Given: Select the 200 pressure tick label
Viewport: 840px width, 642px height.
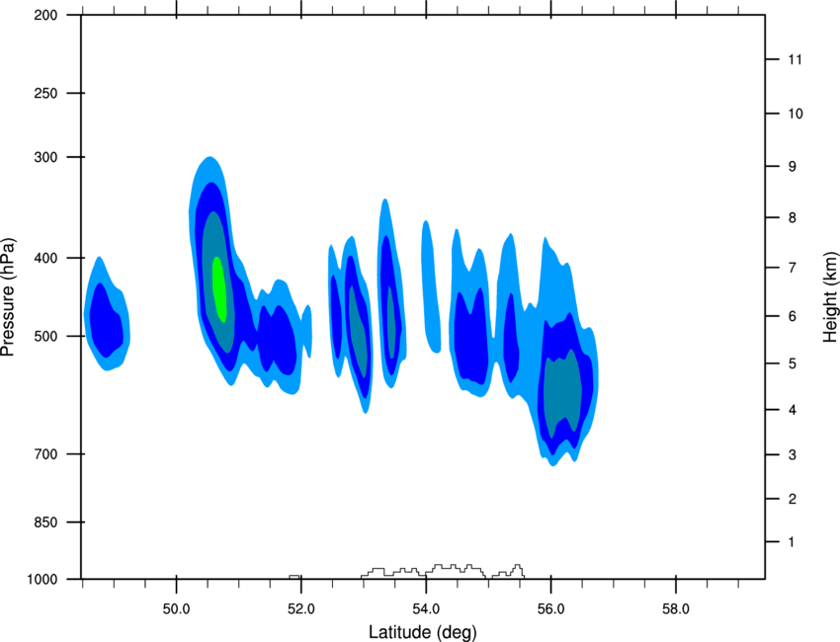Looking at the screenshot, I should coord(45,15).
